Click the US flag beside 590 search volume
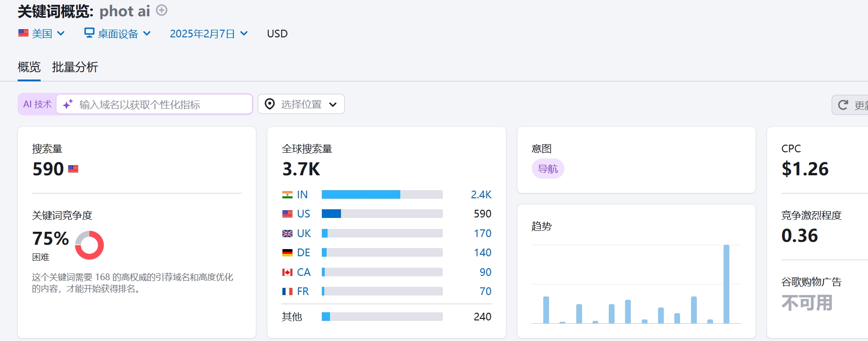The height and width of the screenshot is (341, 868). pyautogui.click(x=73, y=169)
